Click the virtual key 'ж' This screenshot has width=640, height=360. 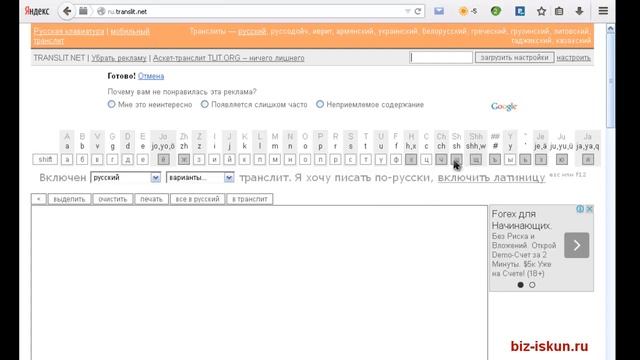(x=184, y=160)
